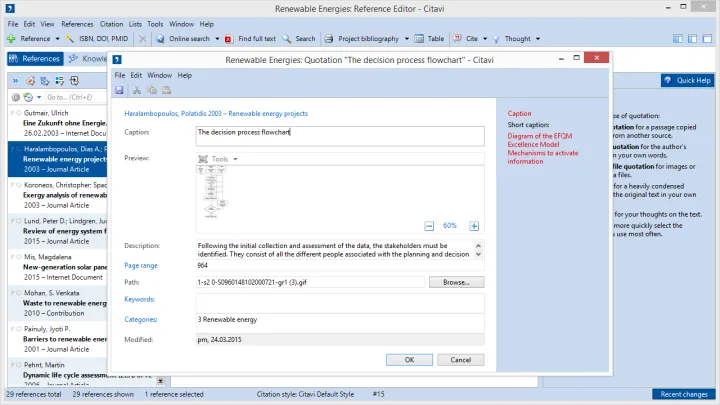
Task: Click the Keywords link label
Action: click(x=139, y=299)
